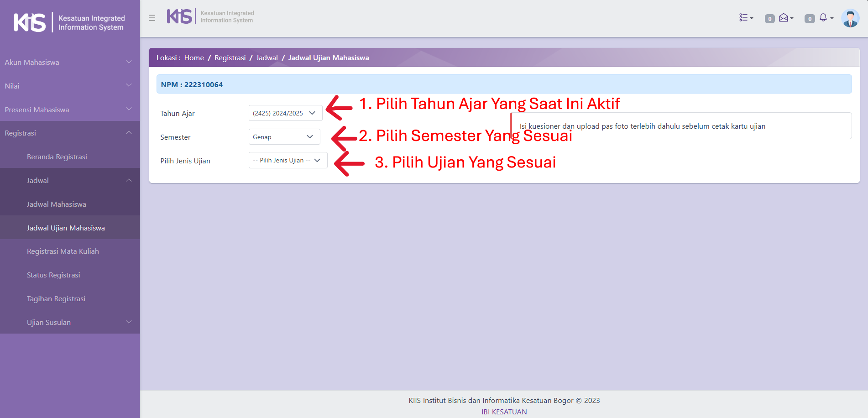Open the bell notifications icon
This screenshot has width=868, height=418.
coord(825,18)
